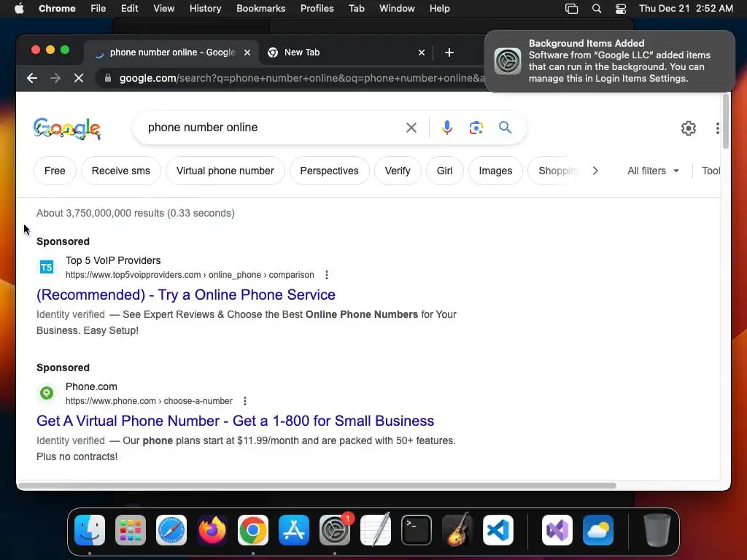Open Visual Studio Code from the dock
The image size is (747, 560).
pyautogui.click(x=498, y=530)
